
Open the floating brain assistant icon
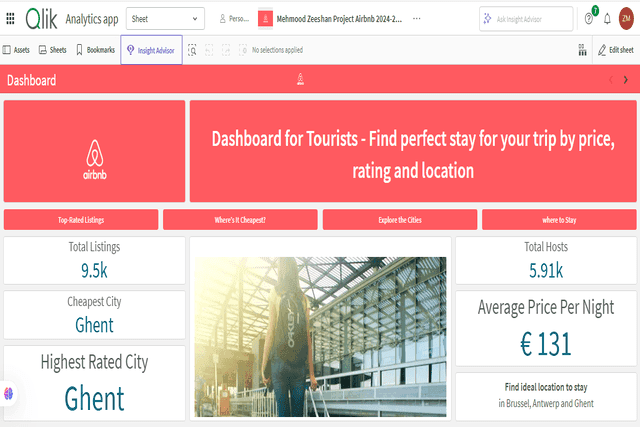coord(8,394)
